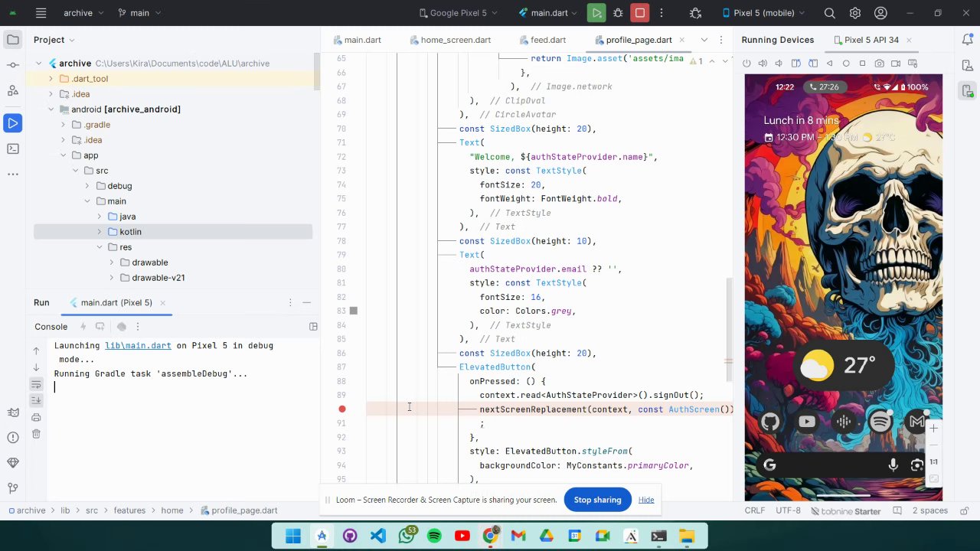Tap the emulator Back triangle button
Viewport: 980px width, 551px height.
[829, 64]
